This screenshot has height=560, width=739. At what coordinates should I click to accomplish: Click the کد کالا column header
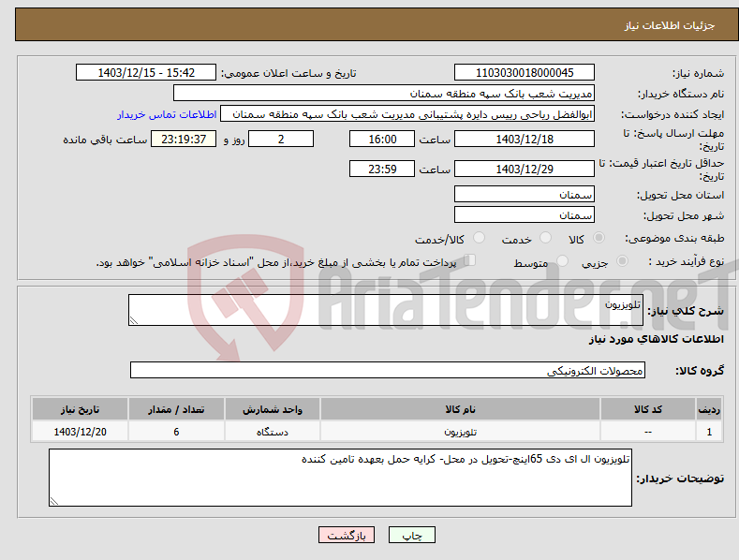click(648, 409)
